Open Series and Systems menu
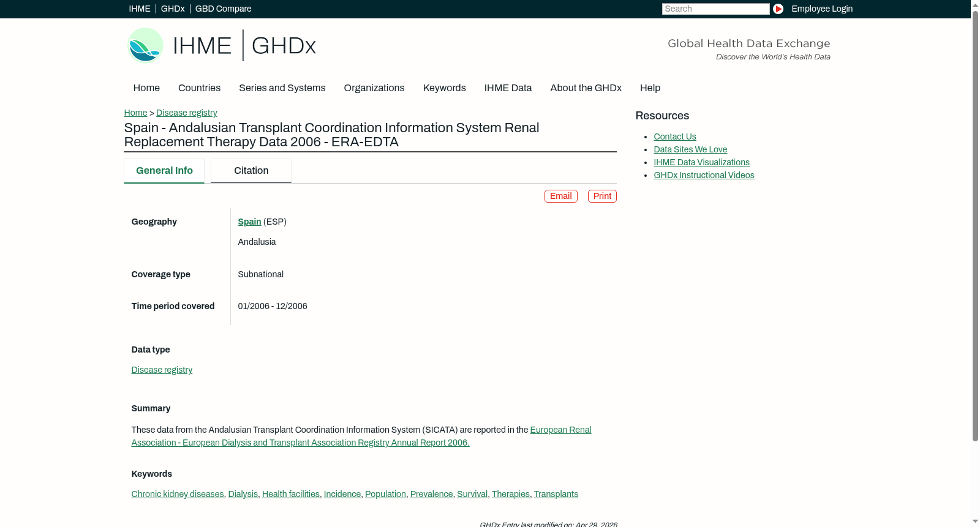 (282, 88)
